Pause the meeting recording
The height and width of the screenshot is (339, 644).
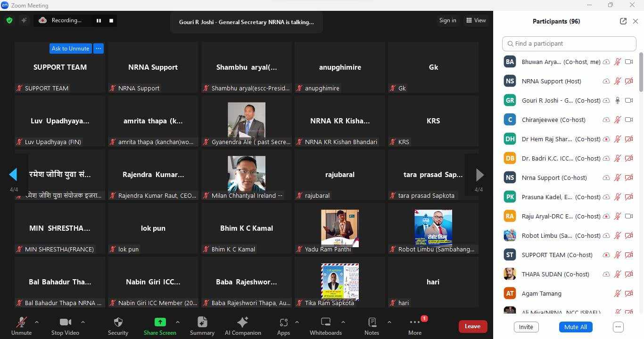[x=99, y=20]
